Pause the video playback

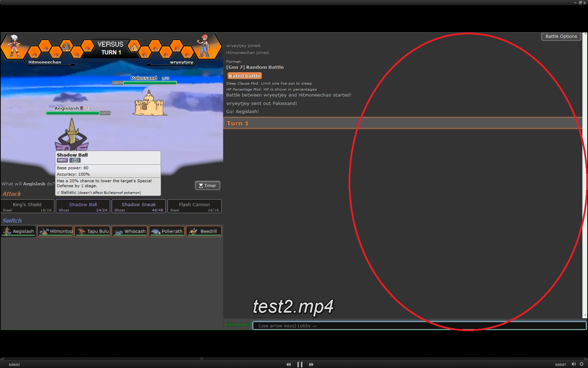coord(300,364)
